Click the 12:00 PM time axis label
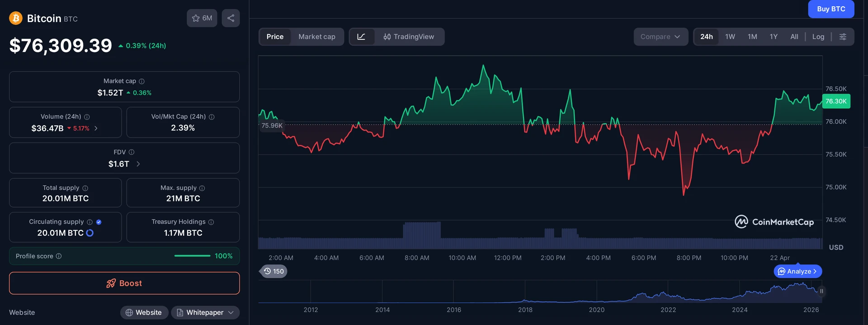Image resolution: width=868 pixels, height=325 pixels. click(x=508, y=258)
